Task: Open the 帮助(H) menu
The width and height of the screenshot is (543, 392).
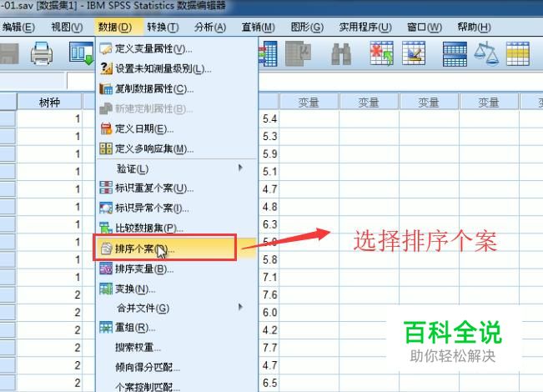Action: pos(474,27)
